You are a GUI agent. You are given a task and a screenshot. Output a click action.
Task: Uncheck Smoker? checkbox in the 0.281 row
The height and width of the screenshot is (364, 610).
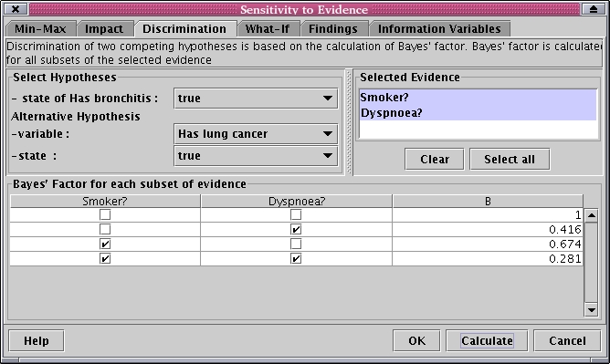[105, 259]
